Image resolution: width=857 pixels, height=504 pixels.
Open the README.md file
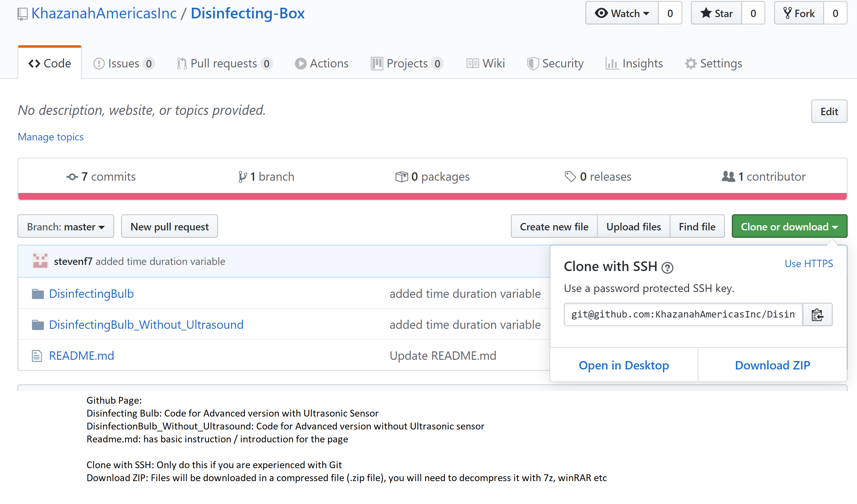click(x=82, y=356)
